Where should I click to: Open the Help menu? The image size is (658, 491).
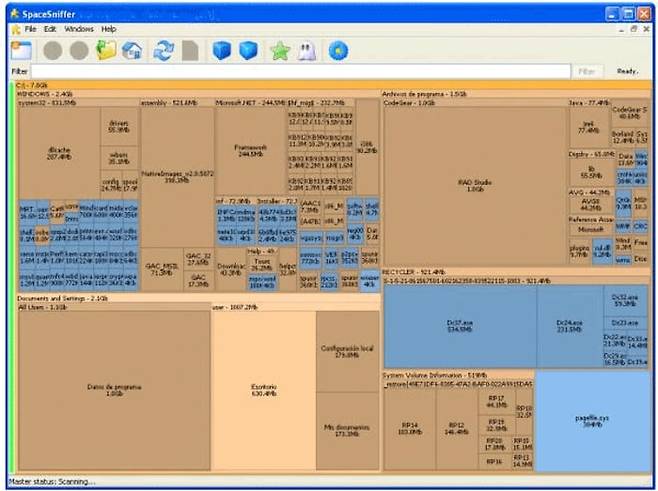coord(108,30)
